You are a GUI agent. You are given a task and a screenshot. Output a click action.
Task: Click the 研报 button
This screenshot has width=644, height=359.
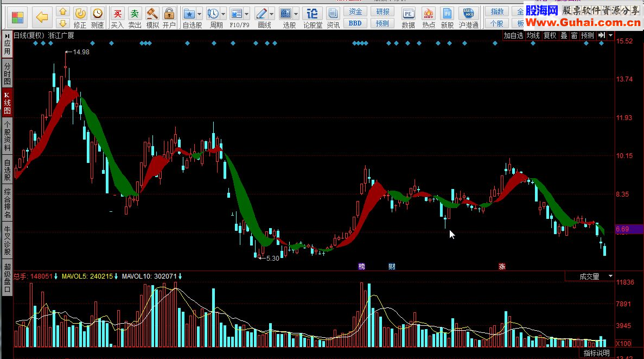tap(382, 11)
